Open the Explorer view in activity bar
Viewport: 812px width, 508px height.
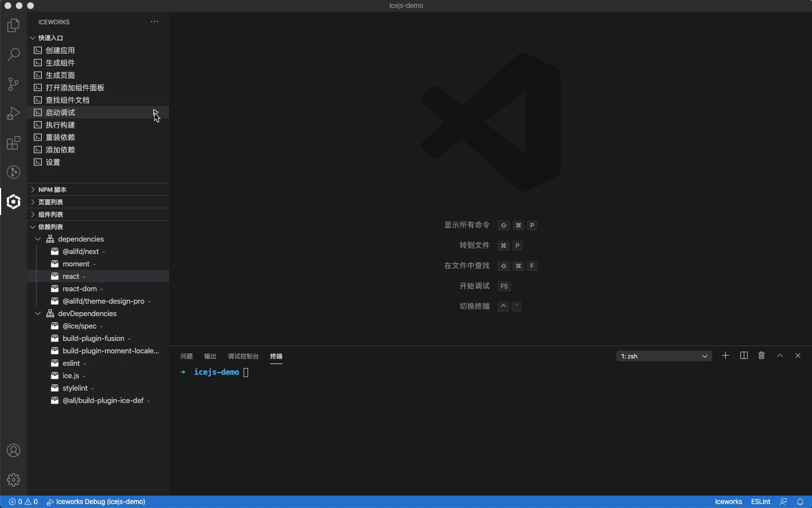click(14, 26)
